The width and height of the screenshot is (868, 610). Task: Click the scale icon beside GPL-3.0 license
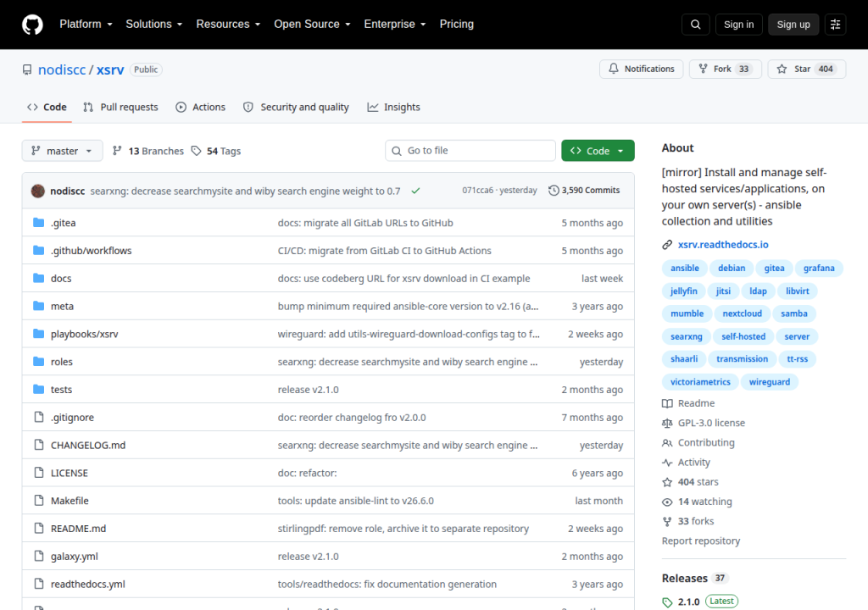[667, 423]
